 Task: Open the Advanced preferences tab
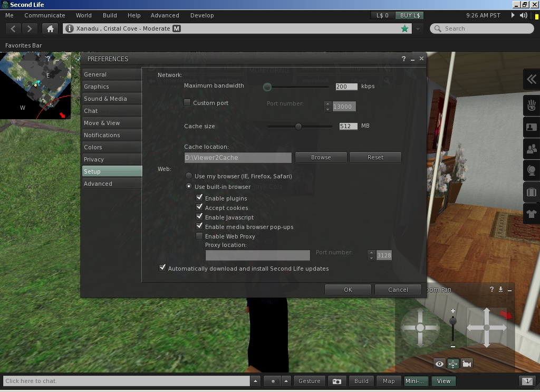[112, 184]
